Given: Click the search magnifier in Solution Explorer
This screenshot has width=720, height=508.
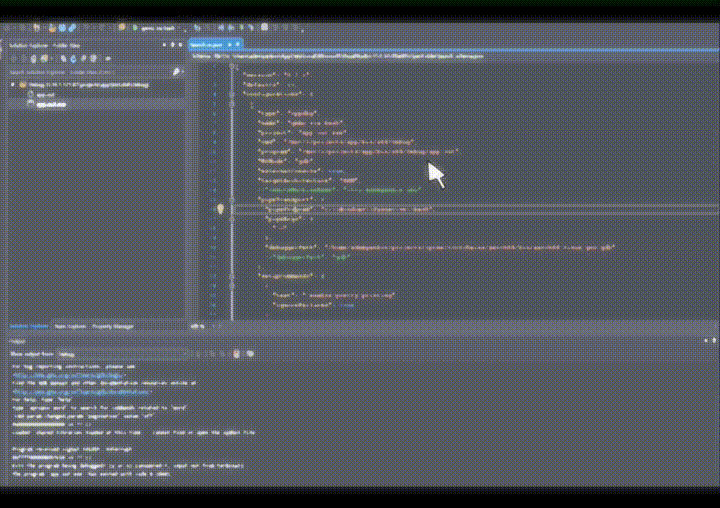Looking at the screenshot, I should coord(176,72).
